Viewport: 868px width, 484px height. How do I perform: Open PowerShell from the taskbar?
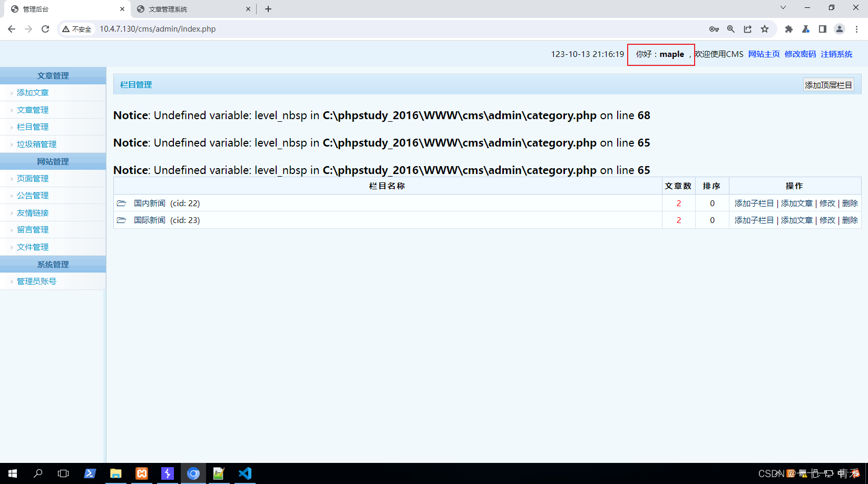point(90,473)
